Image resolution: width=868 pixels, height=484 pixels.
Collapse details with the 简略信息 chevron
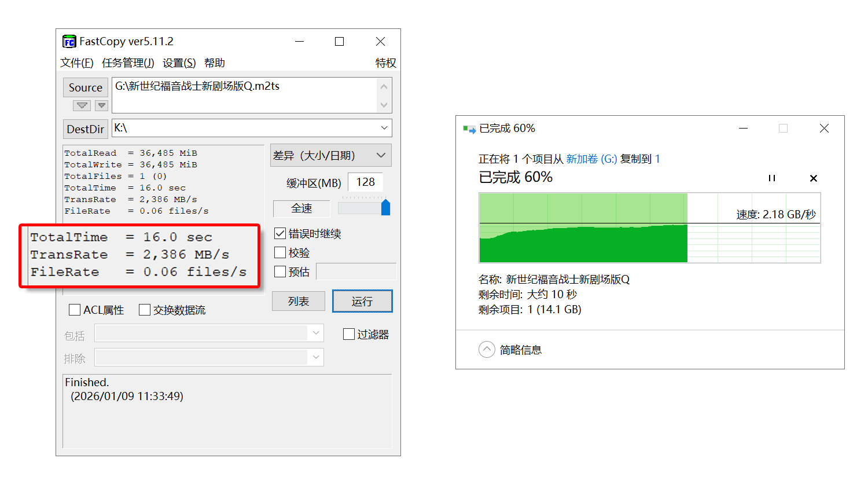[487, 350]
